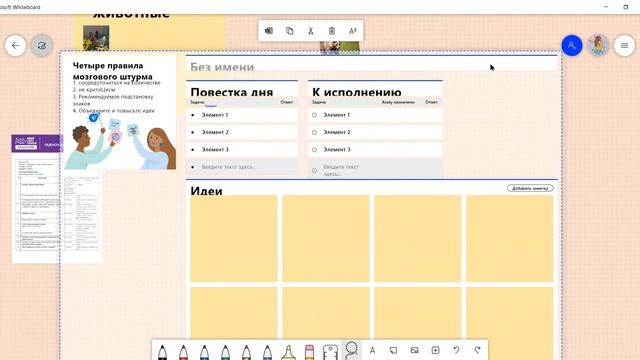Open the insert image tool
640x360 pixels.
[414, 350]
